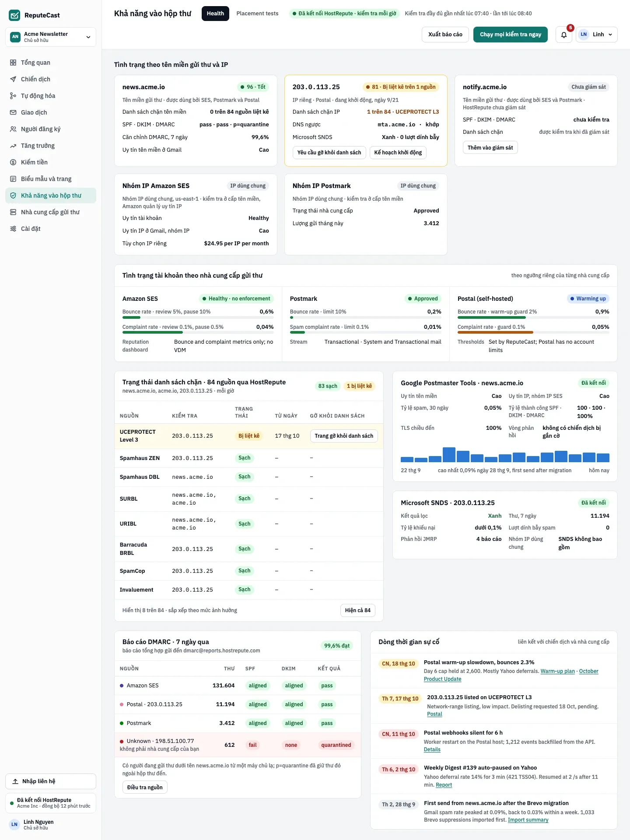Click the Biểu mẫu và trang icon
This screenshot has width=630, height=840.
[13, 179]
